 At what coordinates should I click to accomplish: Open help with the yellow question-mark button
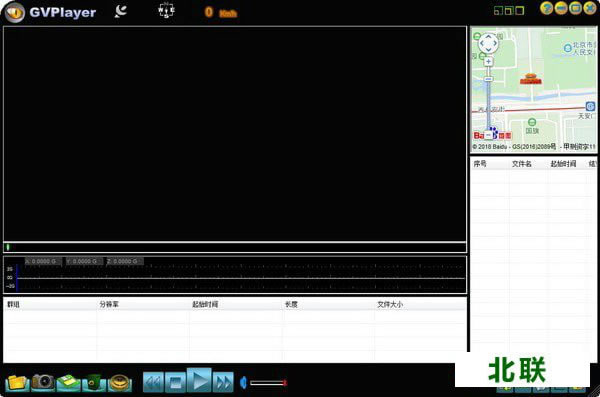pos(546,8)
